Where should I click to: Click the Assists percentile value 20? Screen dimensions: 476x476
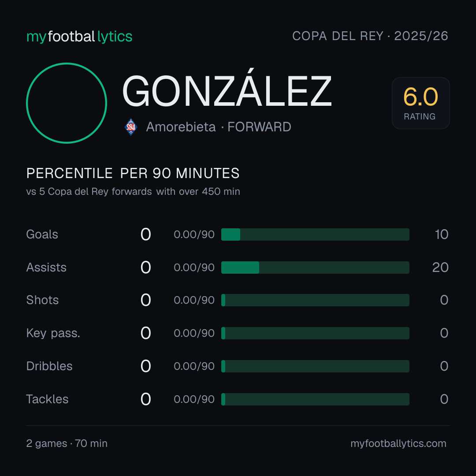click(440, 268)
